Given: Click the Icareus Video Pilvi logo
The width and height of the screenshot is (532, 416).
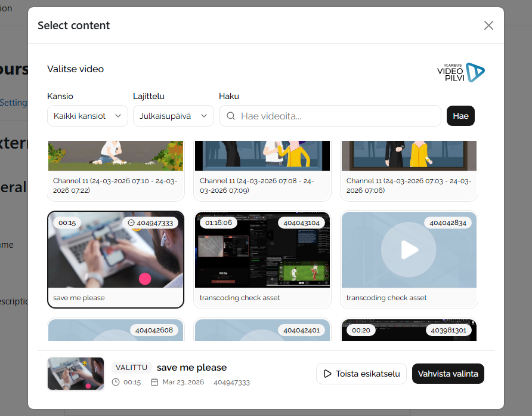Looking at the screenshot, I should tap(460, 73).
